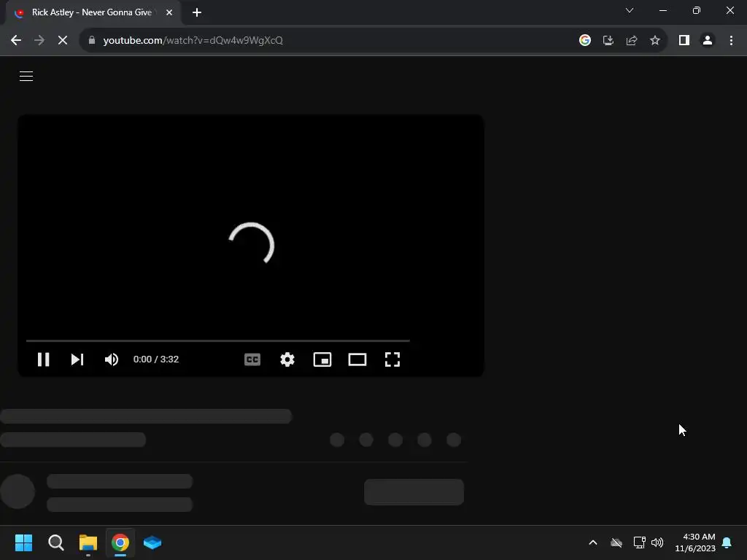Click the video progress bar
The width and height of the screenshot is (747, 560).
tap(217, 341)
